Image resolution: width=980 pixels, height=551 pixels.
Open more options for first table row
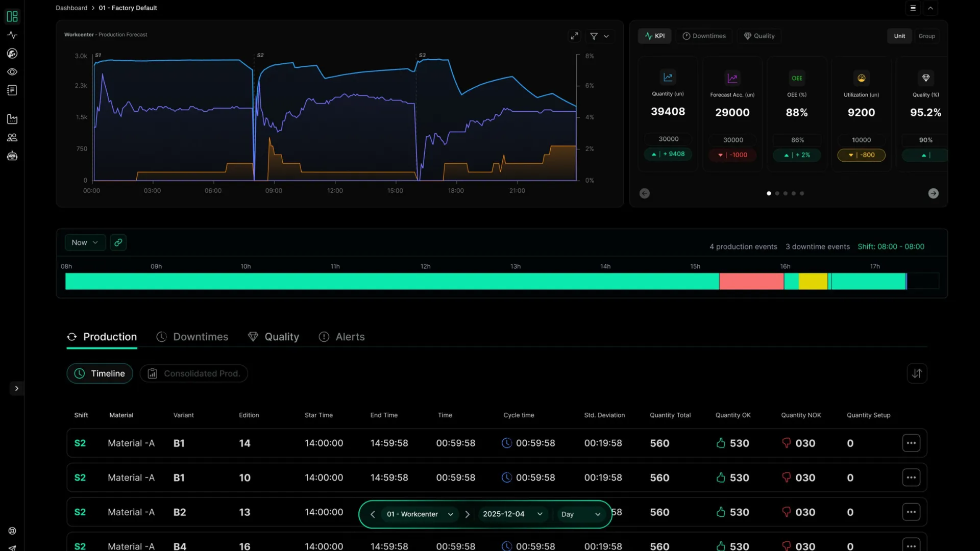pos(911,443)
